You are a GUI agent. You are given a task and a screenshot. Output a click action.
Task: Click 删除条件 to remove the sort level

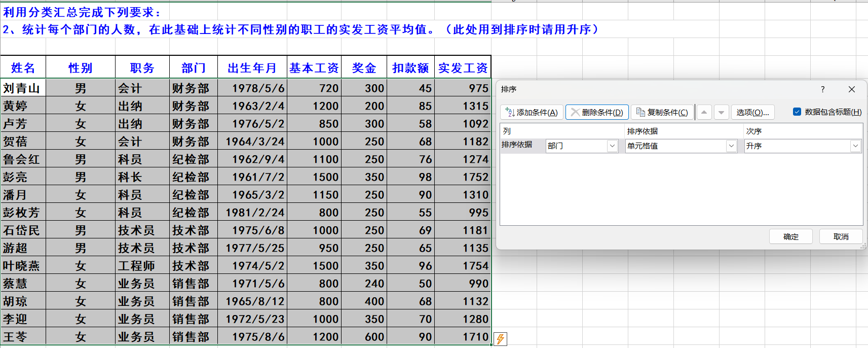coord(597,112)
